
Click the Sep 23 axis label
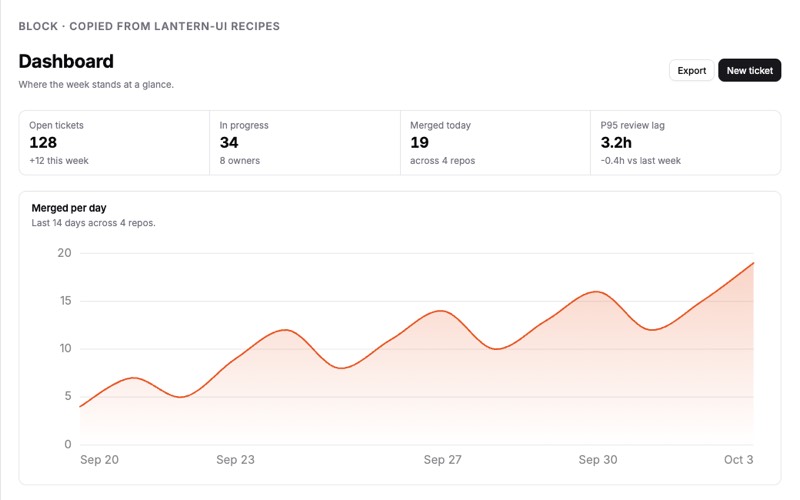[235, 460]
